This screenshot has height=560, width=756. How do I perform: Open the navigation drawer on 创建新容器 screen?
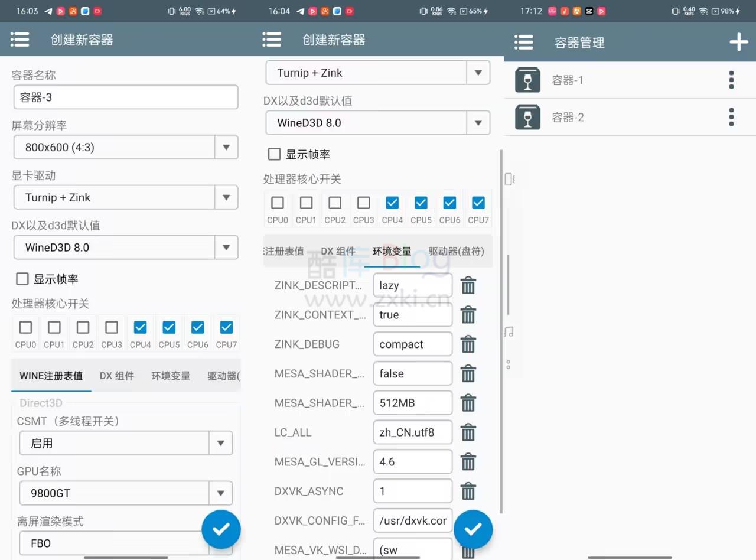(19, 39)
